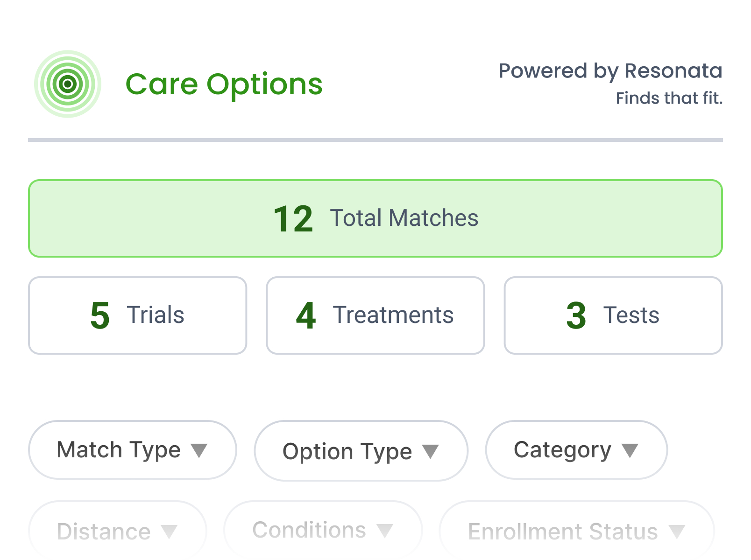Image resolution: width=751 pixels, height=560 pixels.
Task: Select the 3 Tests card
Action: pyautogui.click(x=613, y=315)
